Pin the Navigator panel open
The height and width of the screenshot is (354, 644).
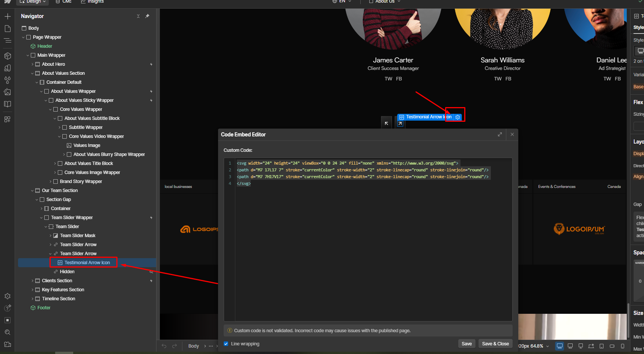147,16
